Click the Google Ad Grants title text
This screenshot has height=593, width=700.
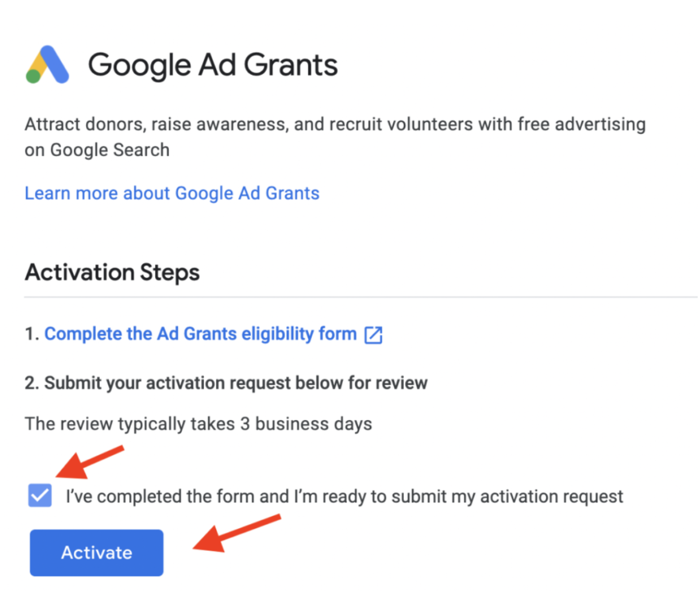coord(213,65)
